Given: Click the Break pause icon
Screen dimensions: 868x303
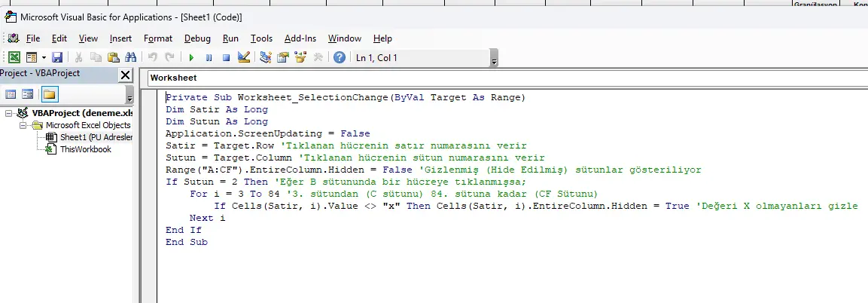Looking at the screenshot, I should (209, 57).
